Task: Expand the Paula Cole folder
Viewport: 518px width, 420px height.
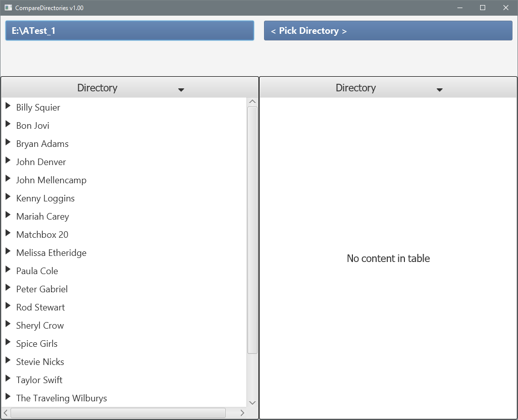Action: click(8, 270)
